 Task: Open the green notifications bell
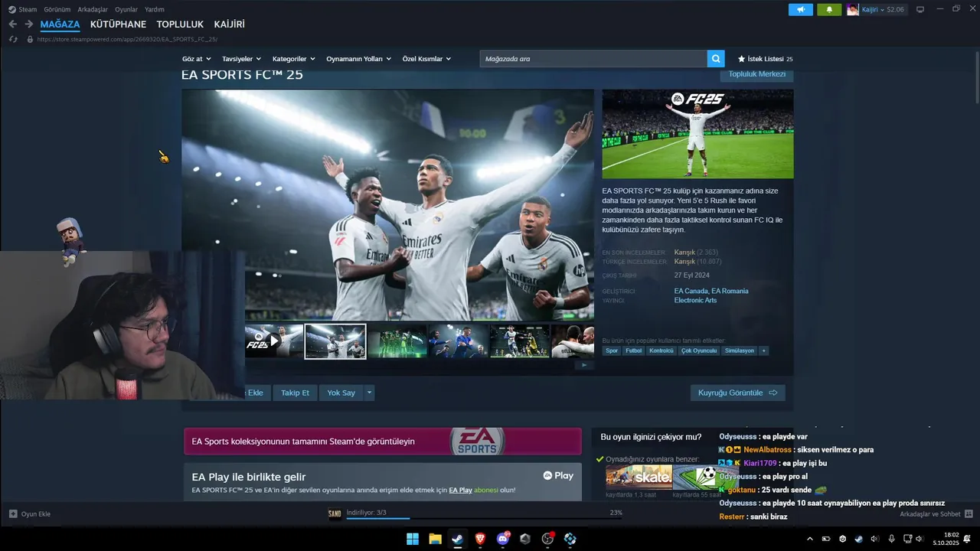click(829, 9)
